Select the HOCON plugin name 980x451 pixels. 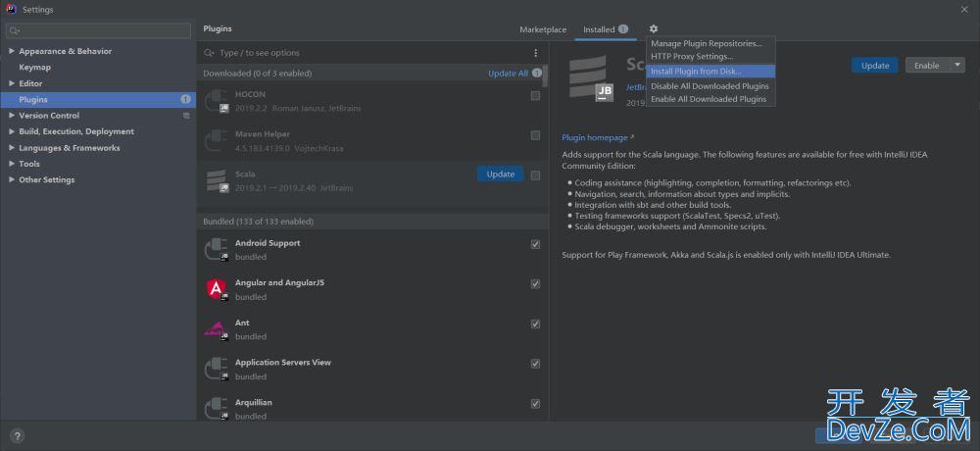tap(250, 94)
